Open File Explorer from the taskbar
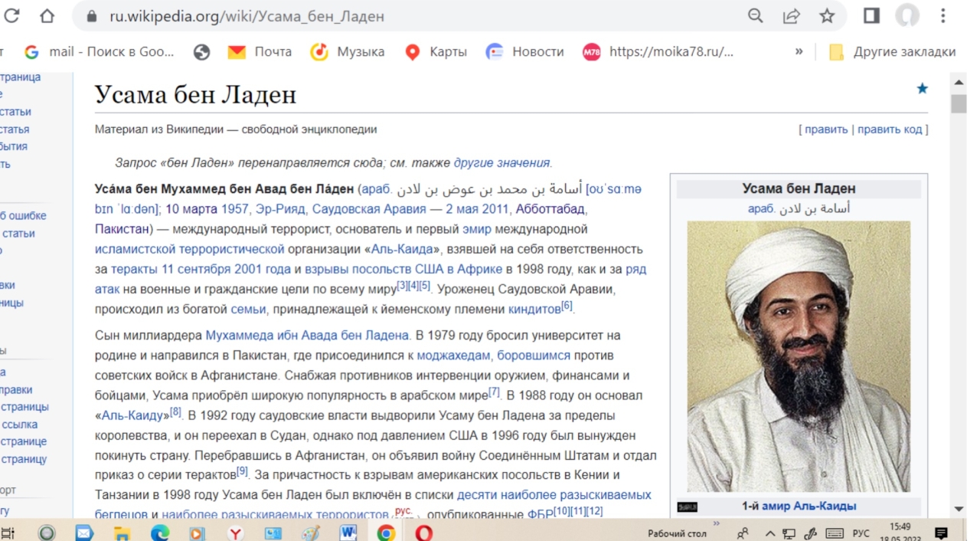Viewport: 980px width, 541px height. [x=121, y=533]
